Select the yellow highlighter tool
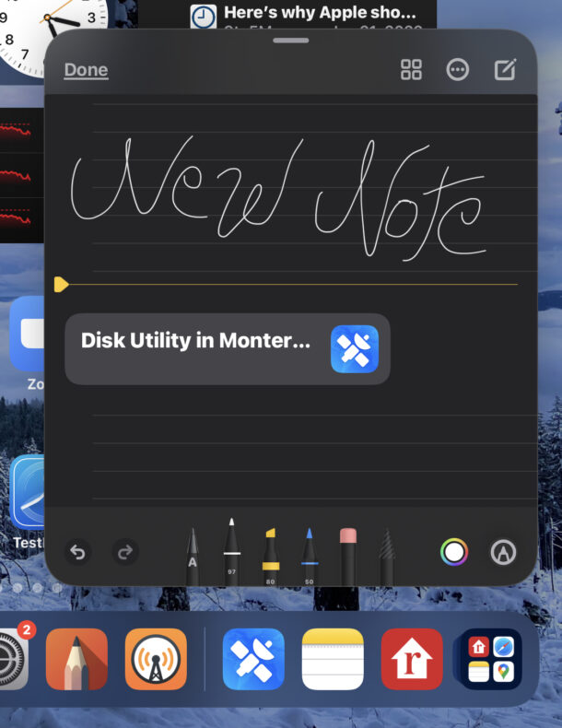The image size is (562, 728). pos(271,557)
